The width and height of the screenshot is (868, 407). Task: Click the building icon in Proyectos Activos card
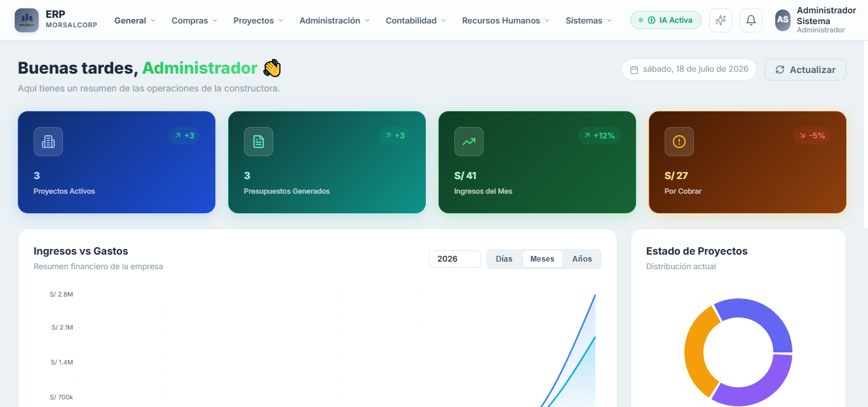(x=48, y=142)
